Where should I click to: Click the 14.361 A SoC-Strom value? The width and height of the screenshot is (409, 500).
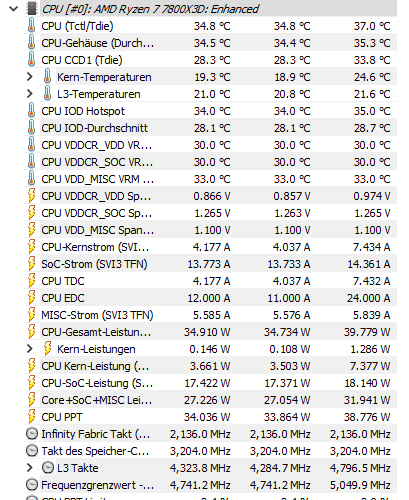369,264
